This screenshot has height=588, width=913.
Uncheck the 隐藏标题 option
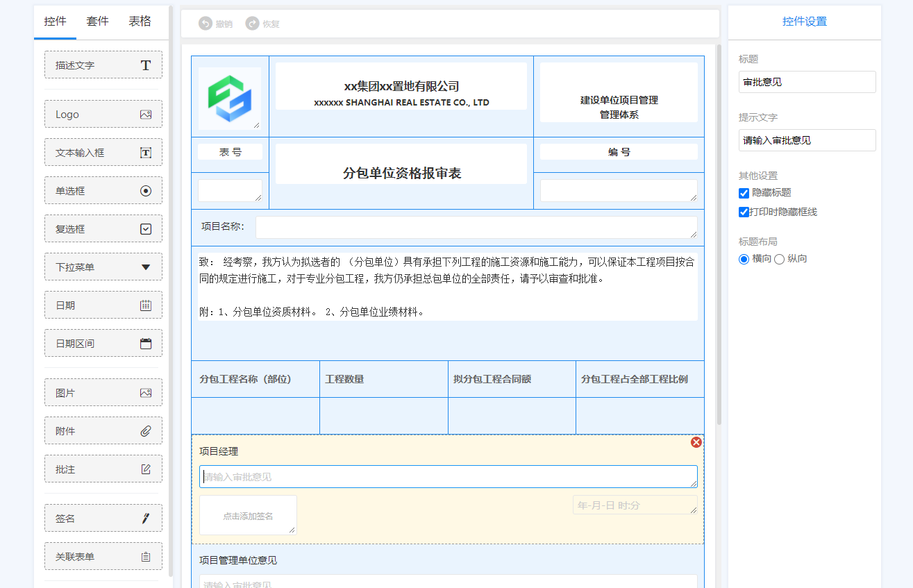coord(744,193)
